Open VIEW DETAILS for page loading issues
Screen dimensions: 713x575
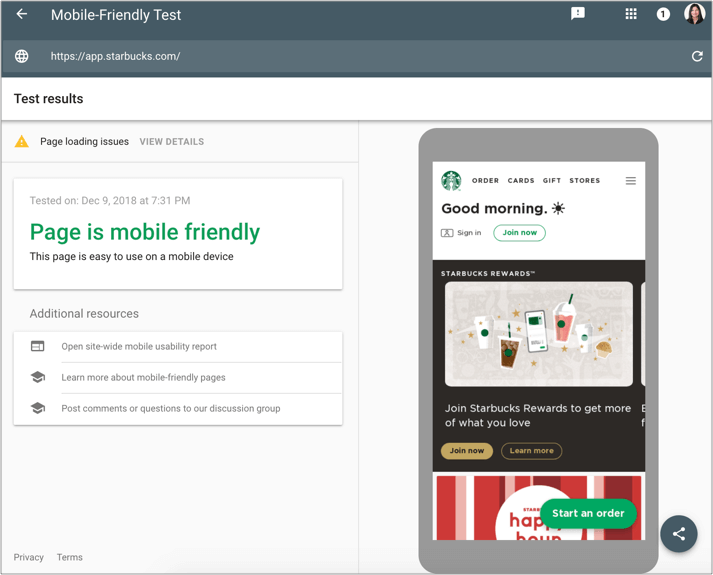(171, 141)
